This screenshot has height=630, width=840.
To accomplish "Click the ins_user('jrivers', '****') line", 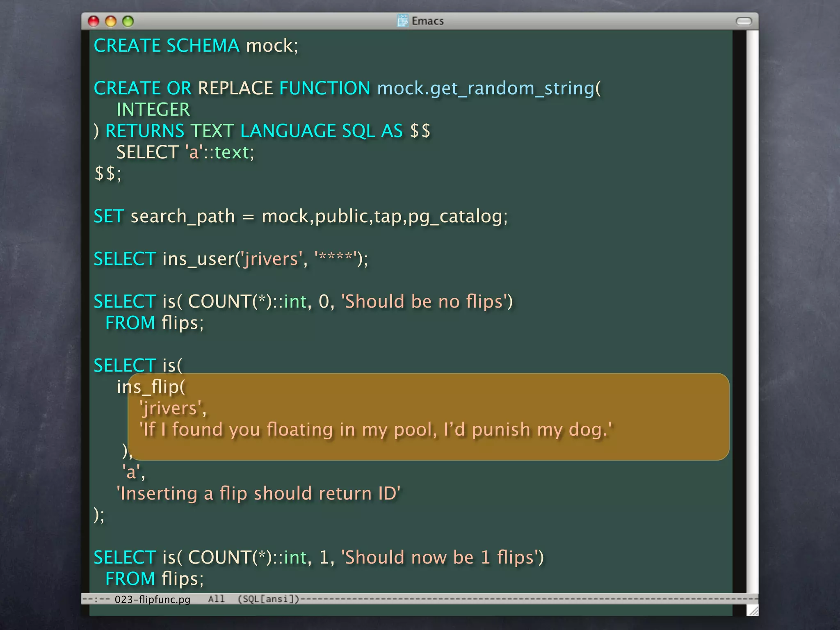I will 231,259.
